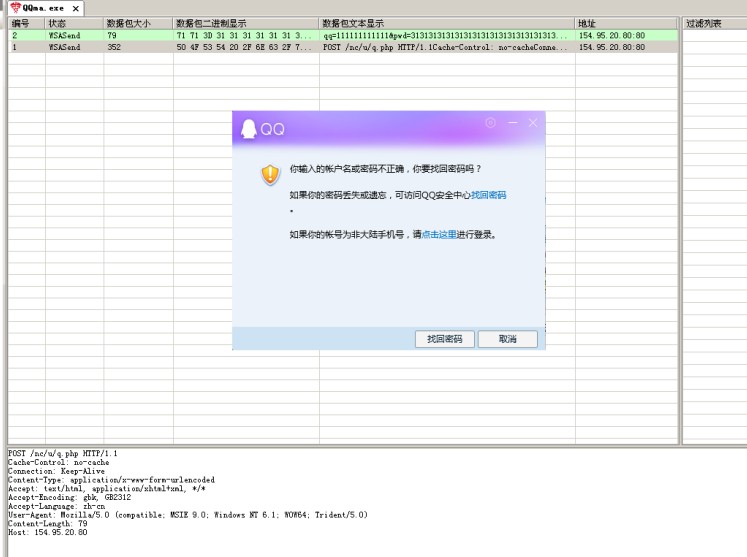747x557 pixels.
Task: Click QQ penguin logo in dialog
Action: pyautogui.click(x=248, y=129)
